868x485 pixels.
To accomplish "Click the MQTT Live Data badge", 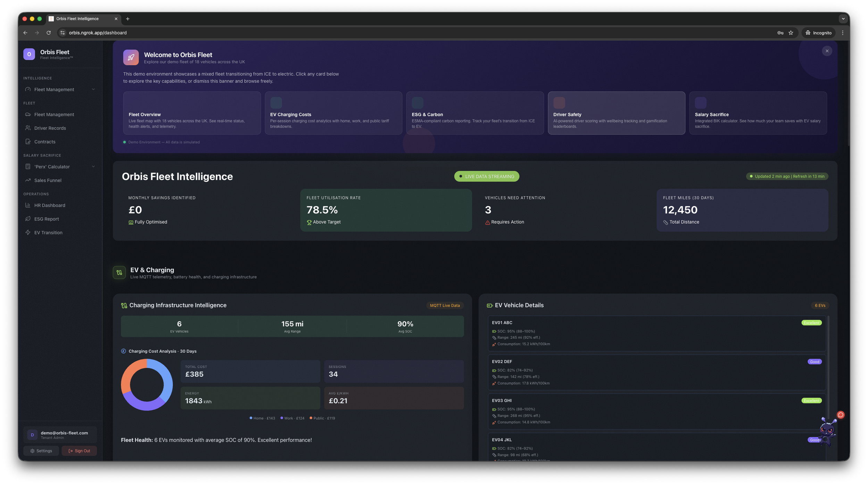I will click(x=445, y=305).
